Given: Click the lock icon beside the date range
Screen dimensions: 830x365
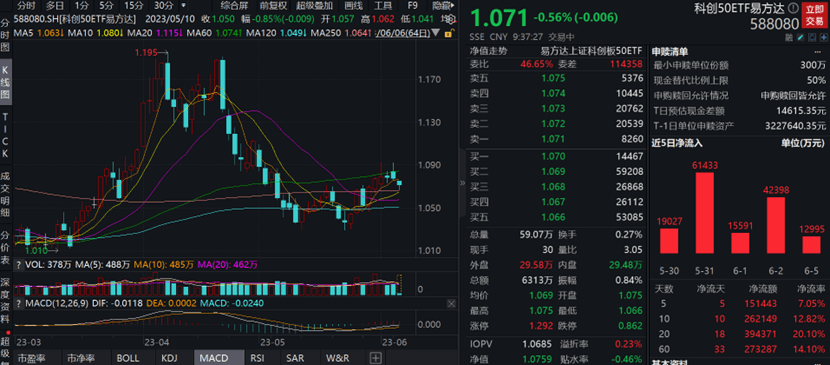Looking at the screenshot, I should [449, 33].
